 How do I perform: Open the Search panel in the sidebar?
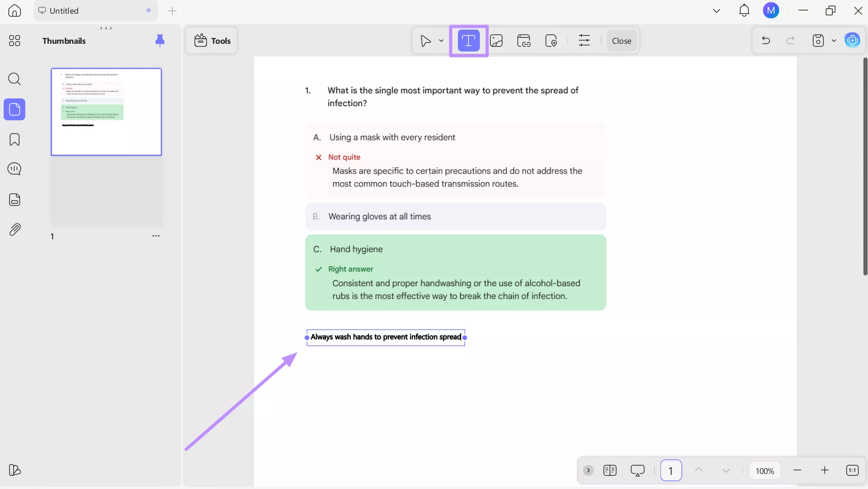point(15,79)
